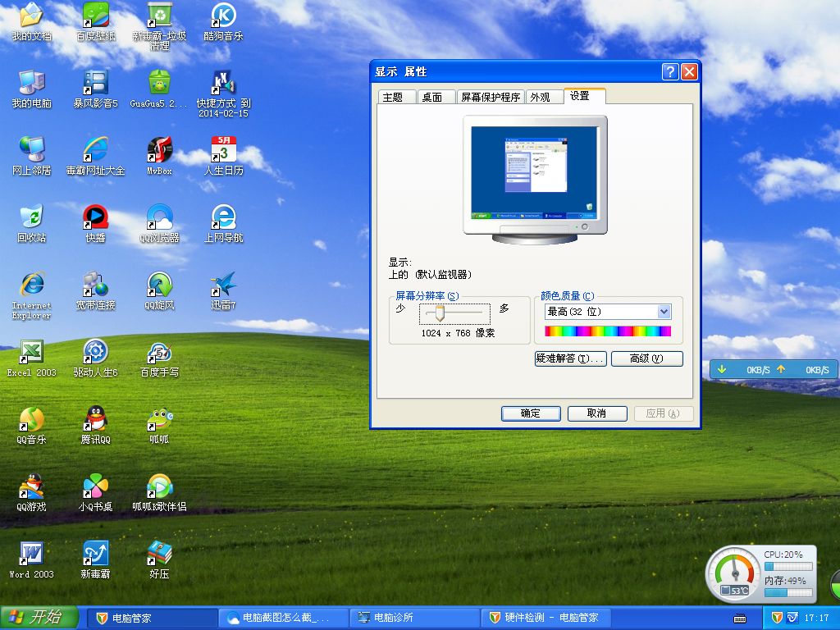Click the 屏幕分辨率 slider thumb
This screenshot has height=630, width=840.
(x=440, y=313)
